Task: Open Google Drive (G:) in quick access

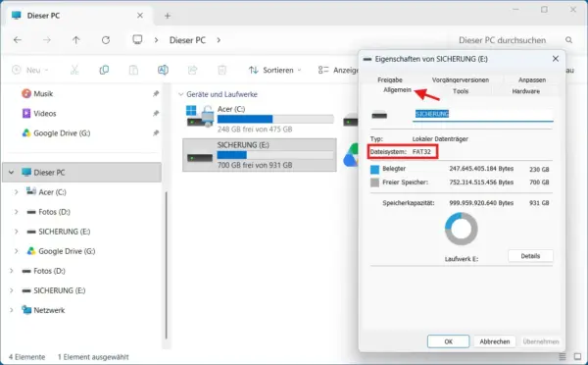Action: coord(62,132)
